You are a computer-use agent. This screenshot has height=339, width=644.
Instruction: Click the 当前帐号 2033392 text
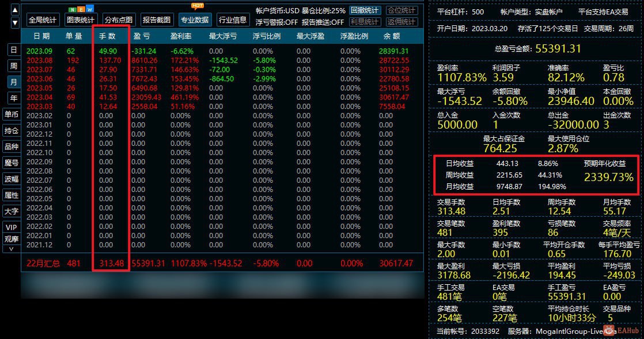click(x=468, y=331)
